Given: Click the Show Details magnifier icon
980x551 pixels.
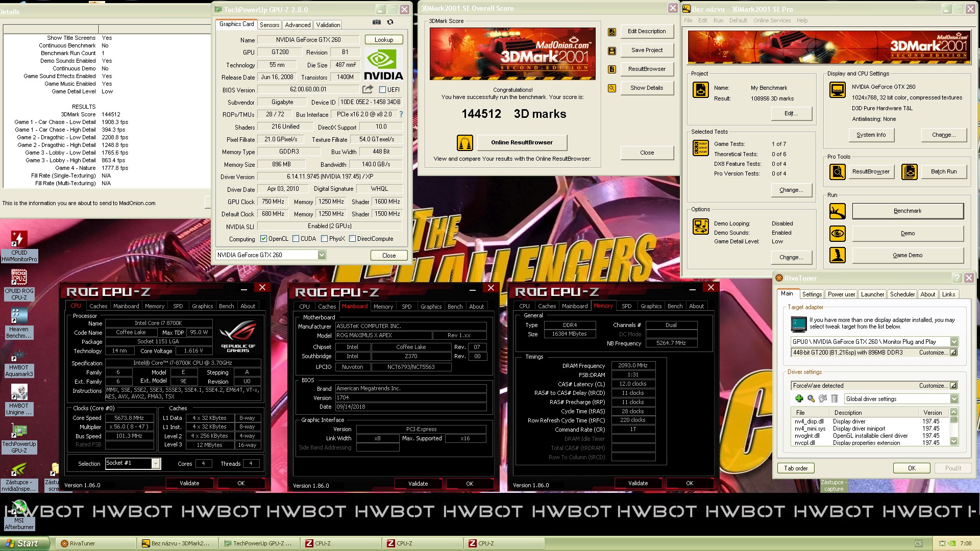Looking at the screenshot, I should tap(612, 88).
